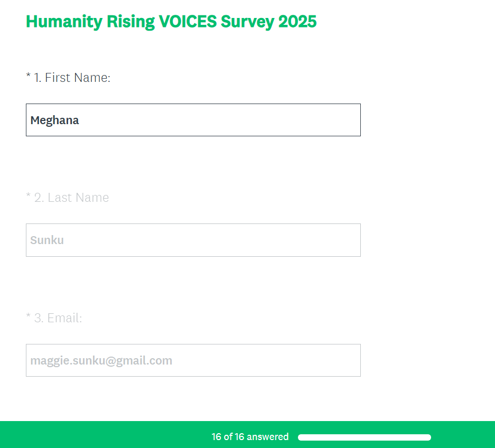Click the word "VOICES" in the title
Image resolution: width=495 pixels, height=448 pixels.
coord(188,22)
